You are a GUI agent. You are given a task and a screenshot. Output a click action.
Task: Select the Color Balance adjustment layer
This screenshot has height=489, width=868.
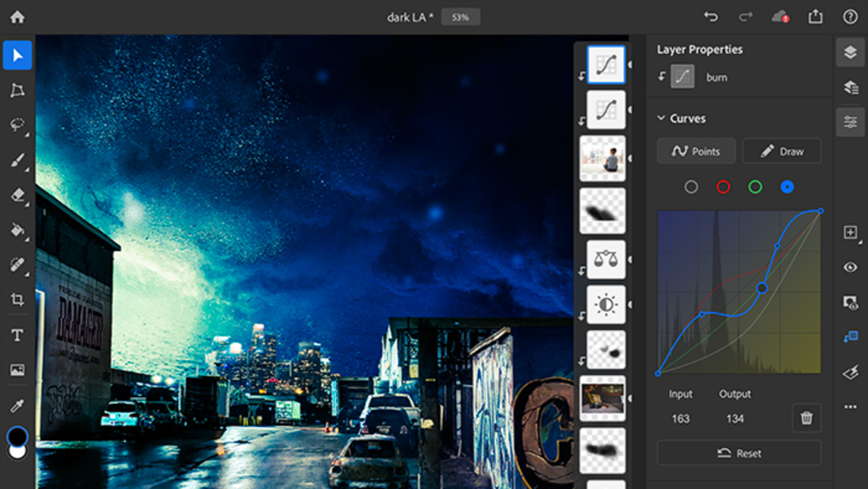[606, 259]
